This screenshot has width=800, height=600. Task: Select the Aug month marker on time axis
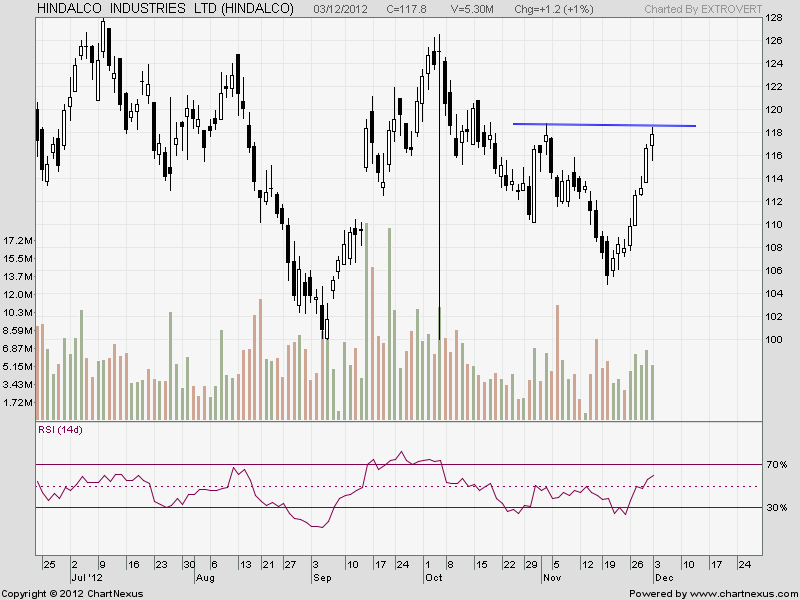click(205, 578)
